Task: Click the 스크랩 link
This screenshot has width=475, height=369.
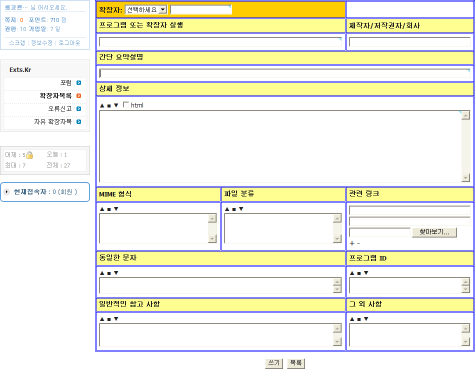Action: click(17, 43)
